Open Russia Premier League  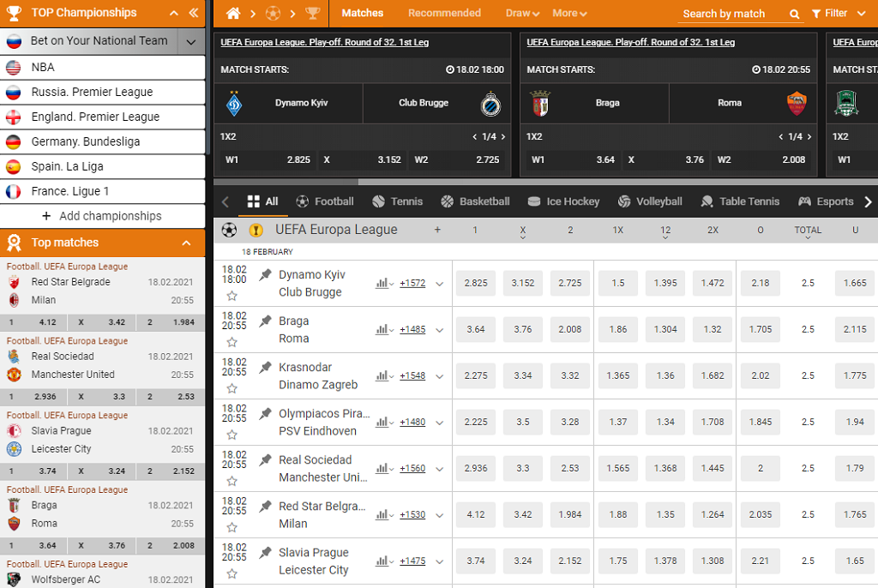click(x=103, y=92)
